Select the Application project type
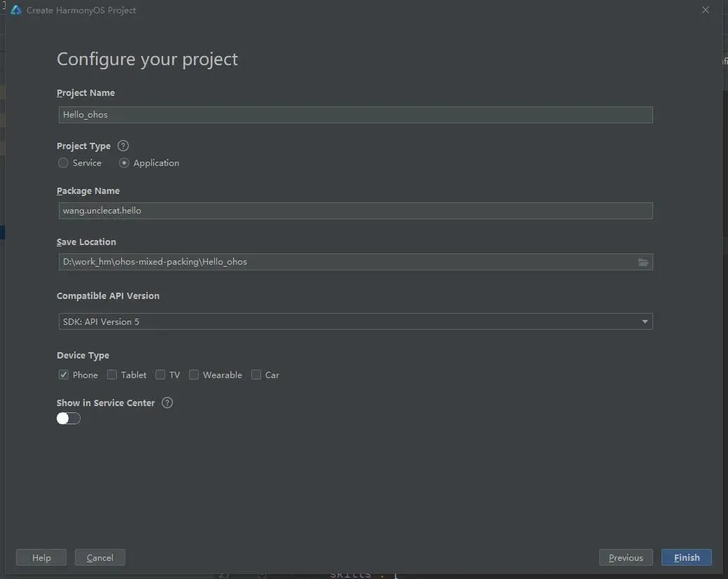Image resolution: width=728 pixels, height=579 pixels. pos(125,163)
